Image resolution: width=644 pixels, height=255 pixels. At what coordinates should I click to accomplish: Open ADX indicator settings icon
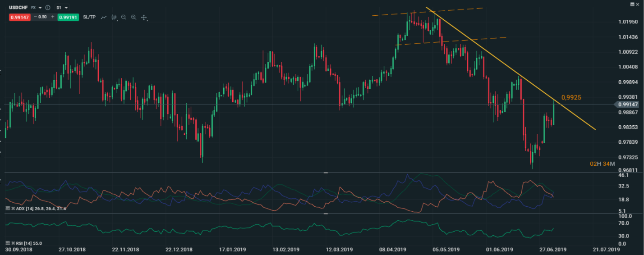click(8, 209)
